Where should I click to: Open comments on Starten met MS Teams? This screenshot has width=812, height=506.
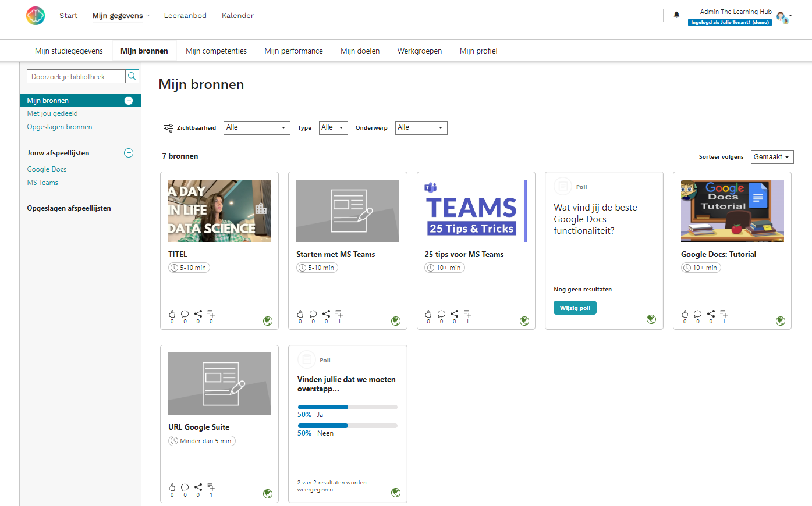click(x=313, y=314)
